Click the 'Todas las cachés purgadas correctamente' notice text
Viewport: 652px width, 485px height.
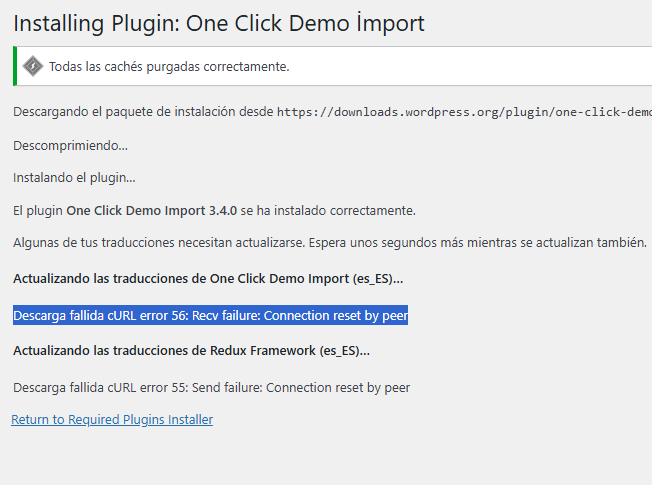[x=169, y=67]
